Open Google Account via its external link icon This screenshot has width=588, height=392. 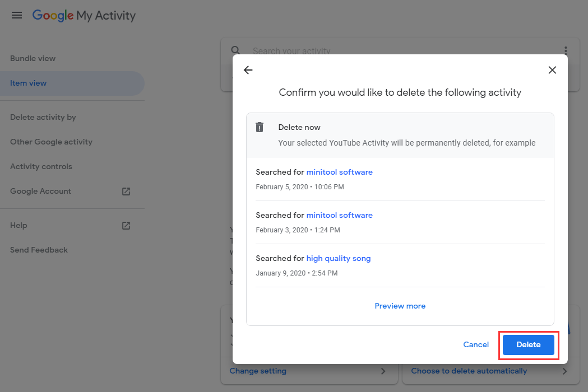click(x=126, y=192)
